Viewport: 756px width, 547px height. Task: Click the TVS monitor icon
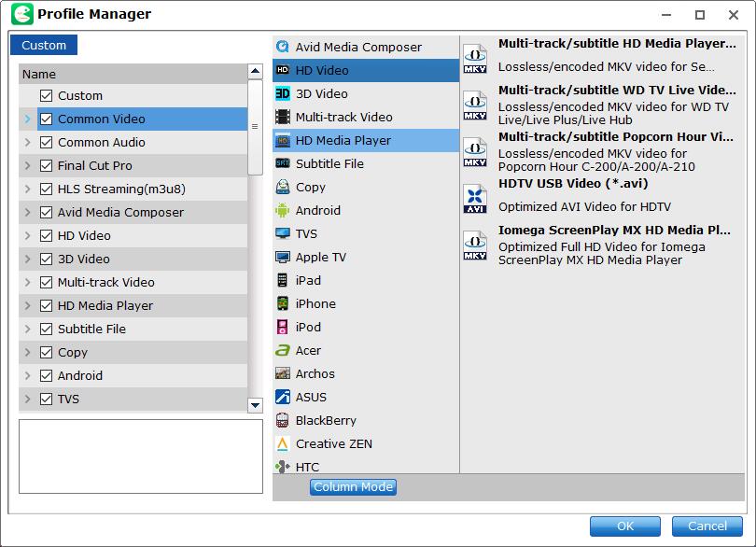coord(283,233)
